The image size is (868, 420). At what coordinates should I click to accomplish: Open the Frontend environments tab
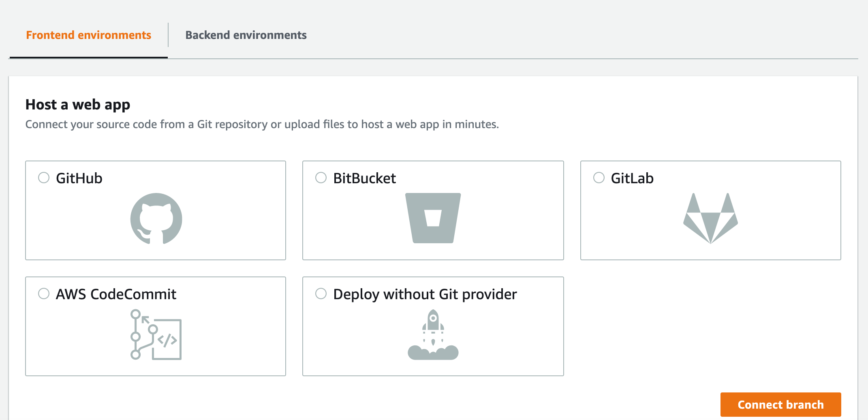point(89,35)
